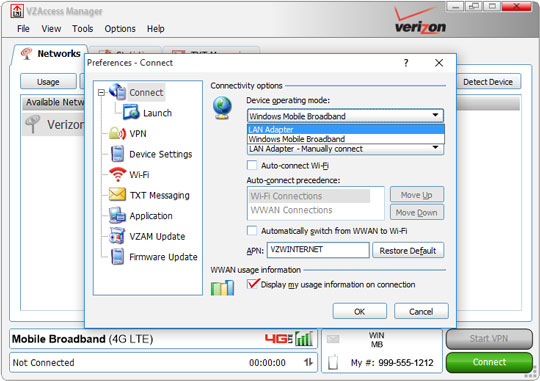The height and width of the screenshot is (381, 540).
Task: Select Device Settings in the preferences tree
Action: click(160, 154)
